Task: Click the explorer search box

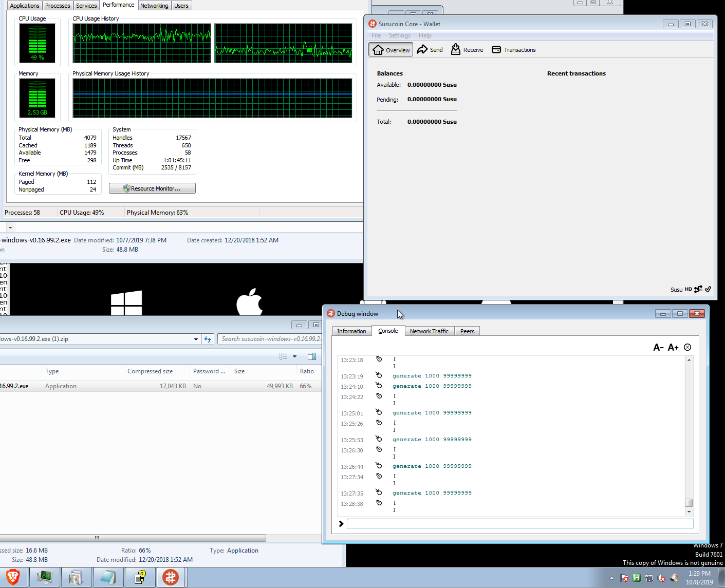Action: (x=270, y=339)
